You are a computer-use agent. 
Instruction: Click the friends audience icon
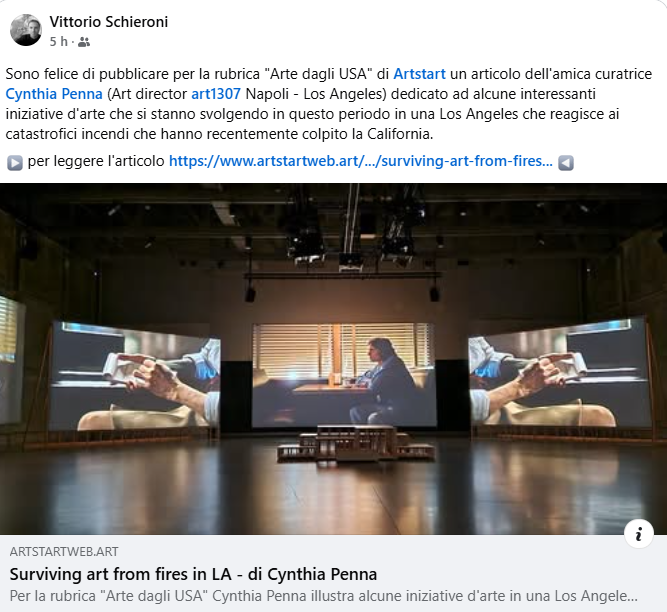84,42
